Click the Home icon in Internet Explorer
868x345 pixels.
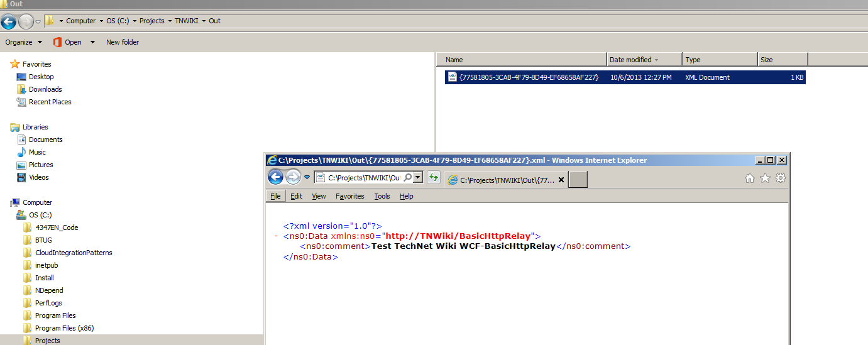pyautogui.click(x=749, y=178)
